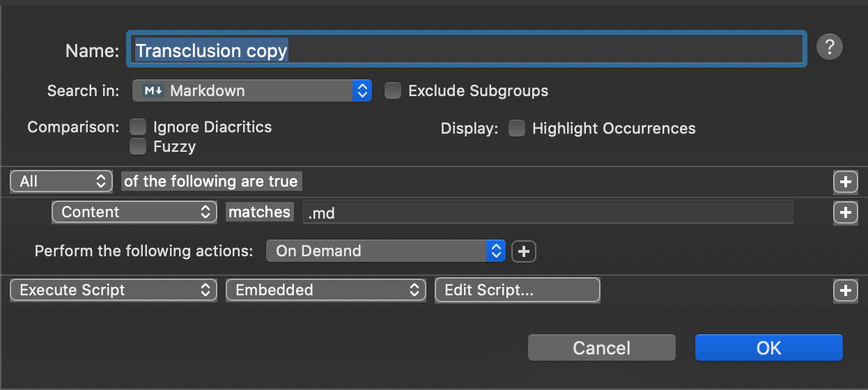Screen dimensions: 868x390
Task: Add another action after Execute Script row
Action: [845, 290]
